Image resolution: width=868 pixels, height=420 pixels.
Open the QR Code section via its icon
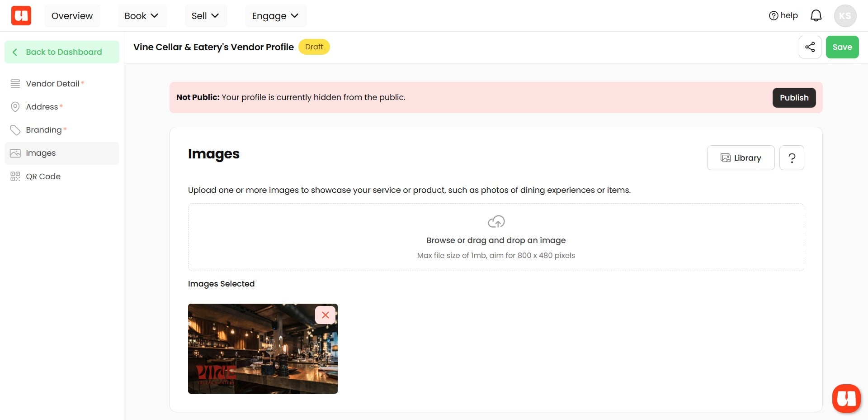(x=15, y=176)
